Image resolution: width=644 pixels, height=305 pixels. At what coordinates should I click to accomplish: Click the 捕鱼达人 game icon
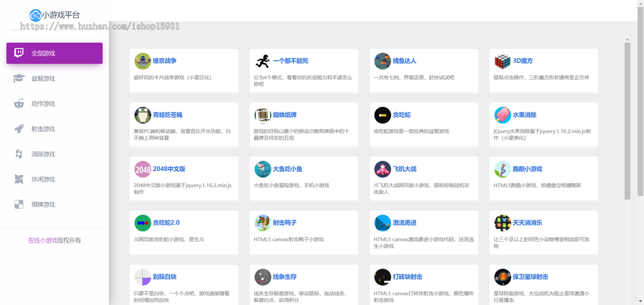pos(383,61)
